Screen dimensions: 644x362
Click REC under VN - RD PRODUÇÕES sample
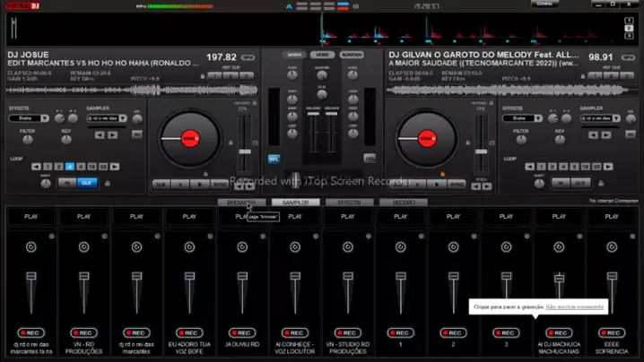click(x=83, y=332)
